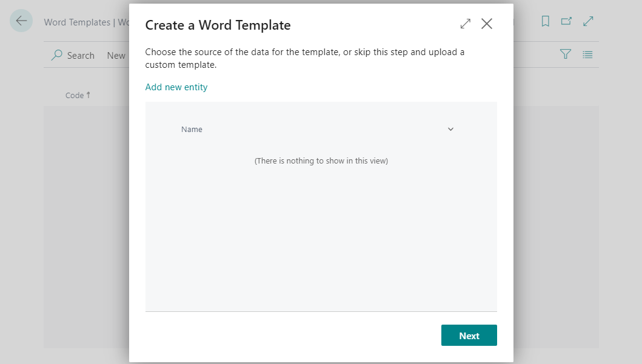Open the Name column dropdown

tap(450, 129)
